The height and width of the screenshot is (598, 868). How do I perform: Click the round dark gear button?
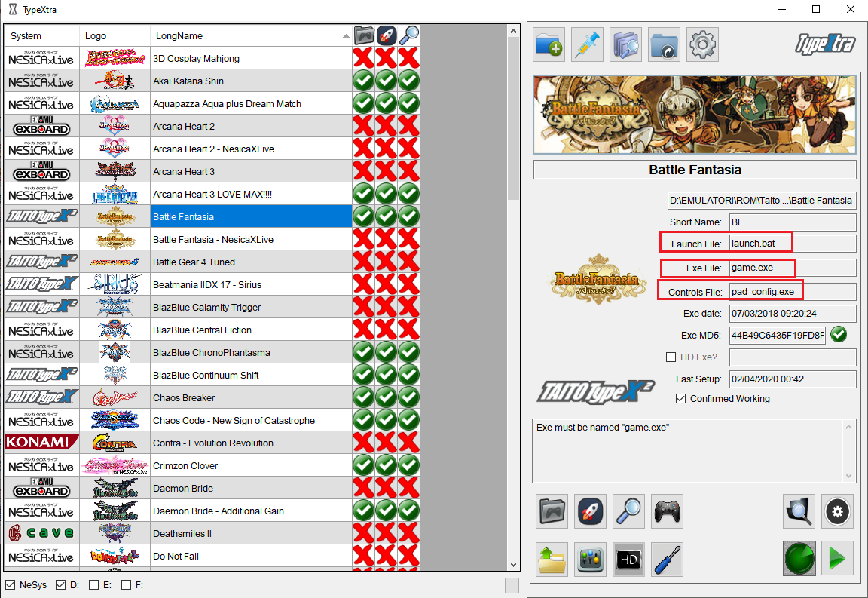(x=837, y=511)
